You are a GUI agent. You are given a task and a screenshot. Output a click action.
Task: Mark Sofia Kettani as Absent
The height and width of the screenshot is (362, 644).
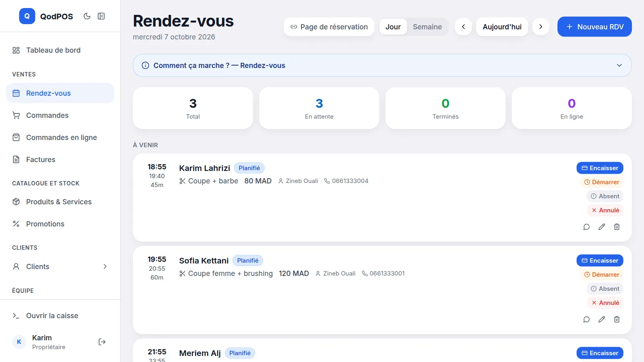tap(605, 289)
